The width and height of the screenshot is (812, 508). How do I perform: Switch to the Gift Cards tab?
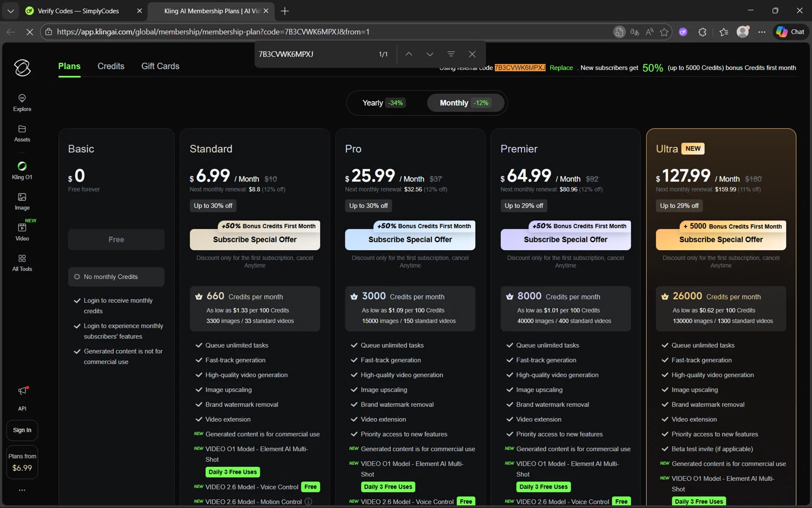click(160, 66)
